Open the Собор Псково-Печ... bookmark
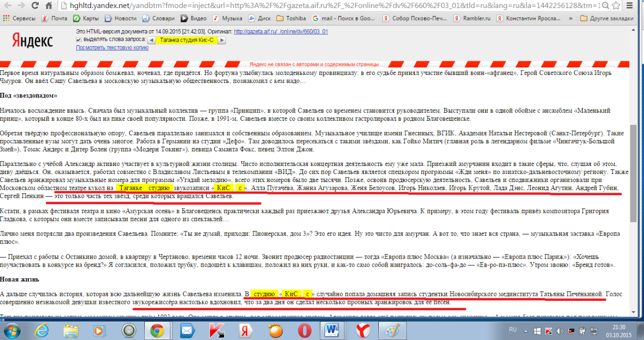The image size is (644, 340). point(415,18)
